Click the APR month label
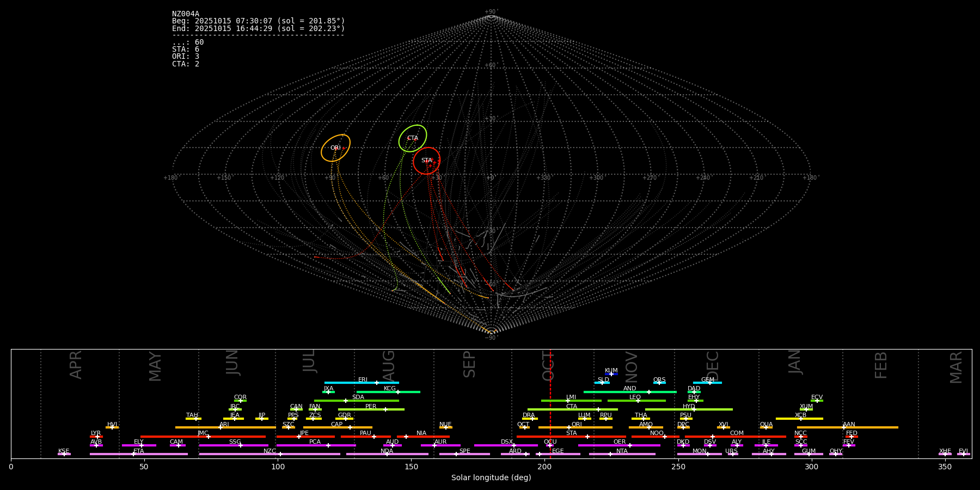This screenshot has height=490, width=980. (x=76, y=365)
